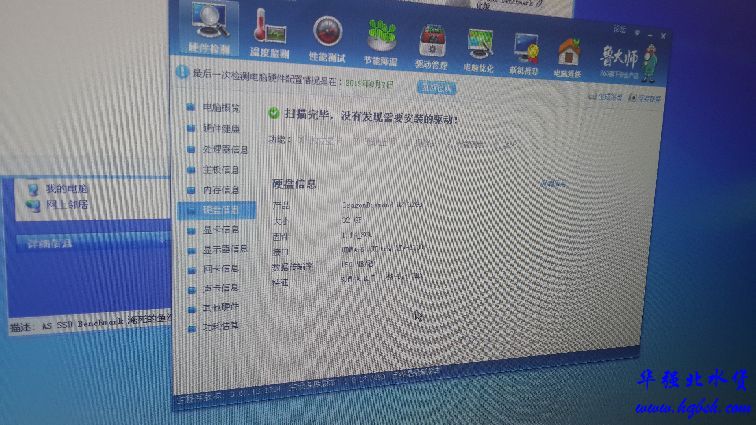Click the link right of 硬盘信息 heading
Image resolution: width=756 pixels, height=425 pixels.
(553, 184)
